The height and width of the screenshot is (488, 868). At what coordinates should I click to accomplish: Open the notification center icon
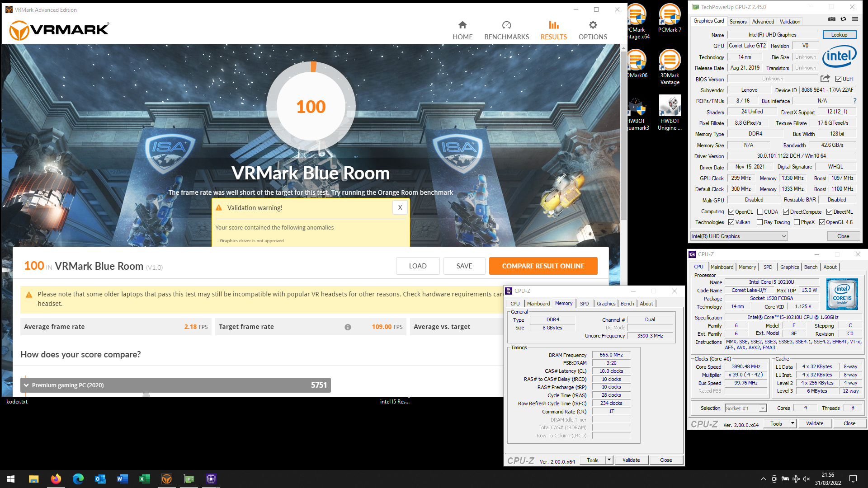coord(853,479)
